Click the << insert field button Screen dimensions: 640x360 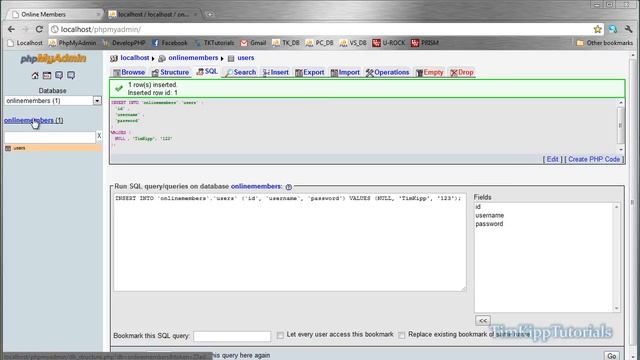point(483,320)
